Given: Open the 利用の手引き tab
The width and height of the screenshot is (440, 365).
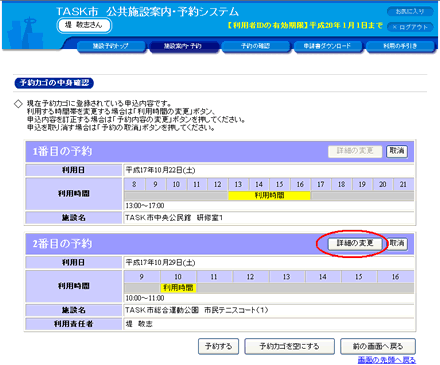Looking at the screenshot, I should pos(400,46).
